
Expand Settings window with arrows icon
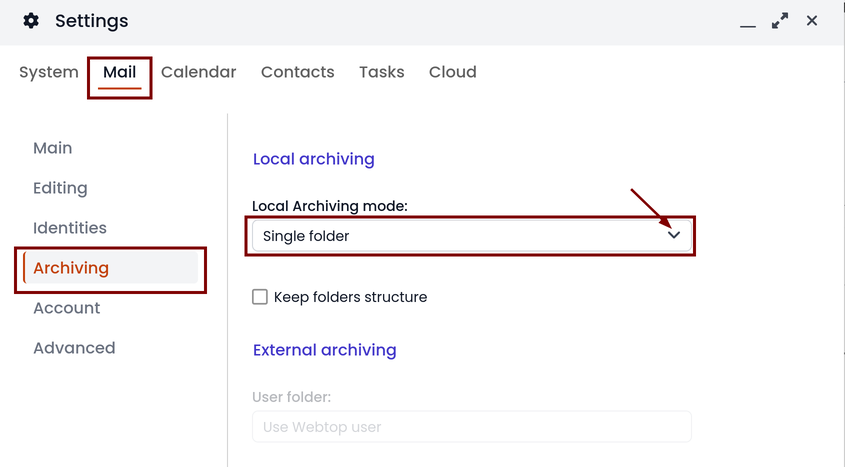pos(780,21)
